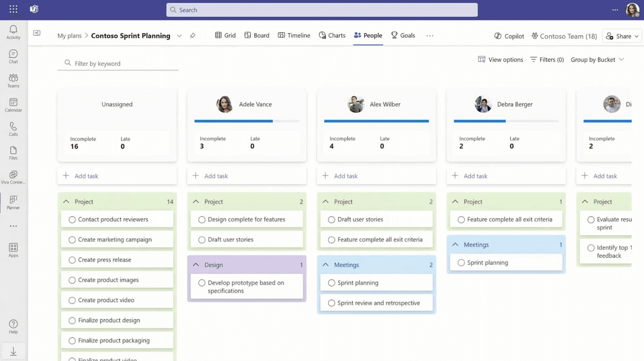Collapse Alex Wilber's Meetings bucket
644x361 pixels.
click(x=326, y=265)
